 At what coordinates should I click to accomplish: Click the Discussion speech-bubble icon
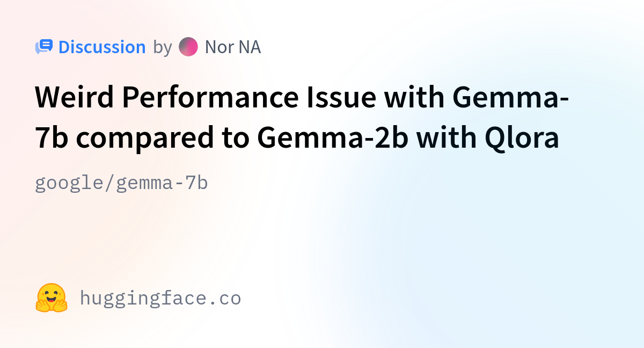coord(44,47)
